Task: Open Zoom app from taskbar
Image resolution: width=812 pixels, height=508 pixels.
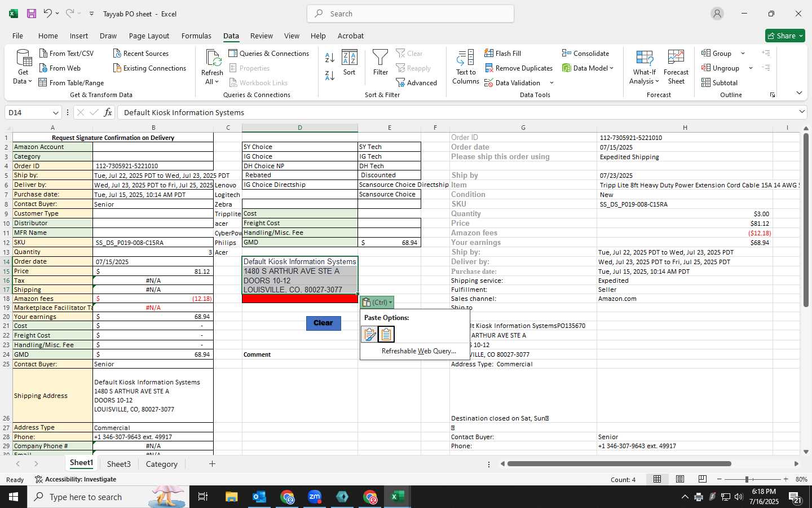Action: click(x=315, y=497)
